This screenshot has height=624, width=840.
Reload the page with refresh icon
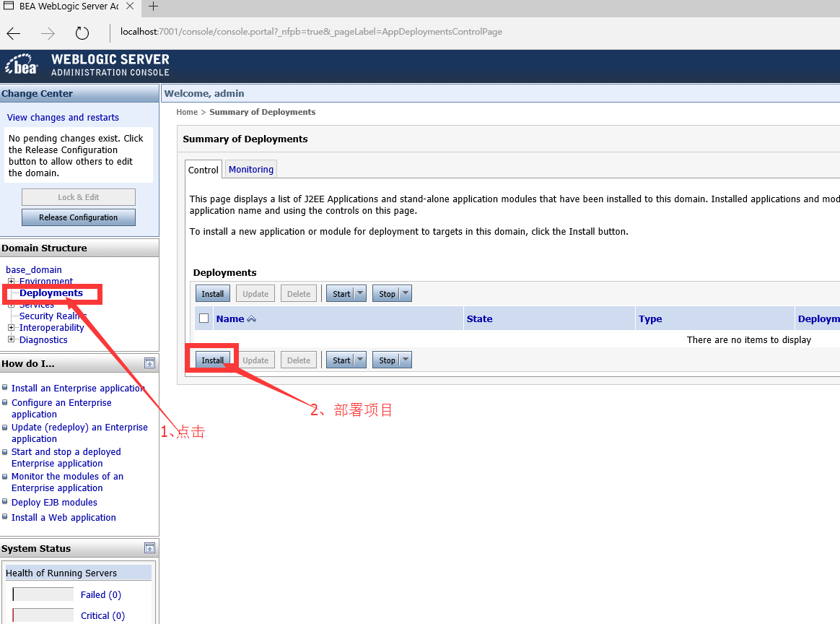(x=82, y=33)
